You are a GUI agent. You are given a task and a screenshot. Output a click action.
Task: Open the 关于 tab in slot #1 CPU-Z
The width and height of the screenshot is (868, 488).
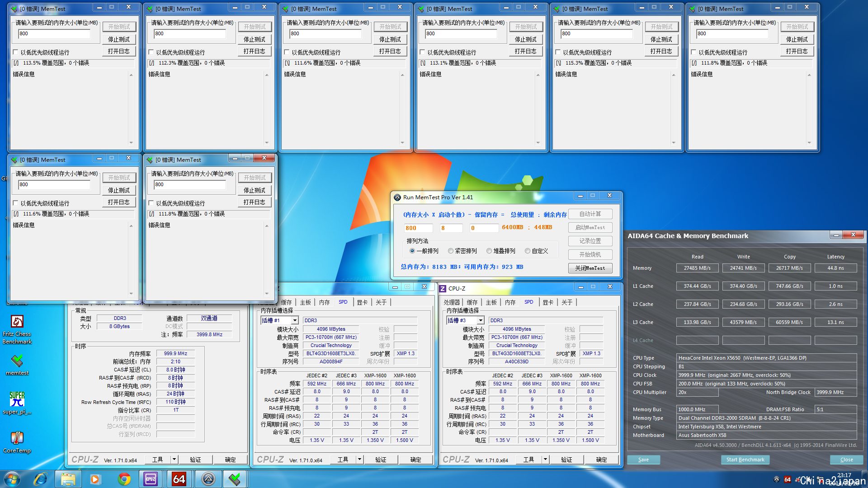click(x=381, y=302)
